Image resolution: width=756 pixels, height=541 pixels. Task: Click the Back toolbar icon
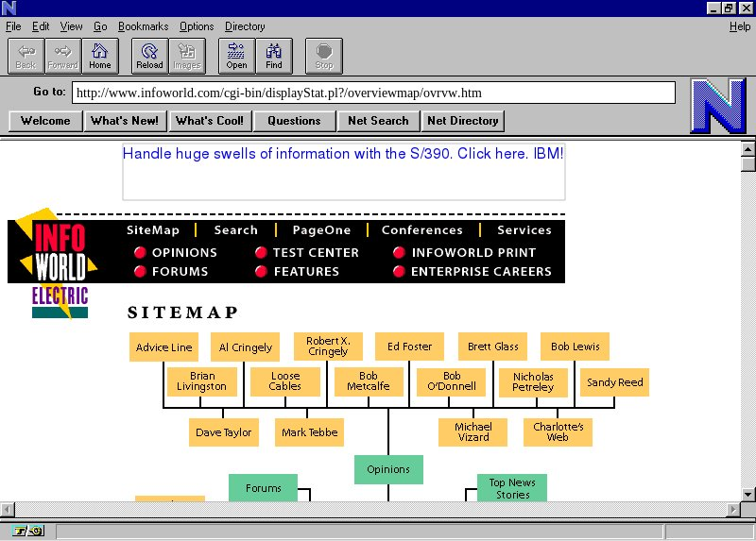pos(26,56)
